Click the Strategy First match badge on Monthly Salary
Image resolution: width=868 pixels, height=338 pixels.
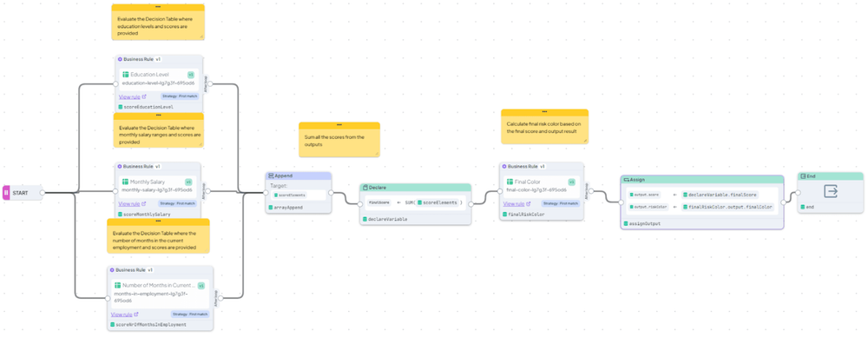pyautogui.click(x=177, y=203)
